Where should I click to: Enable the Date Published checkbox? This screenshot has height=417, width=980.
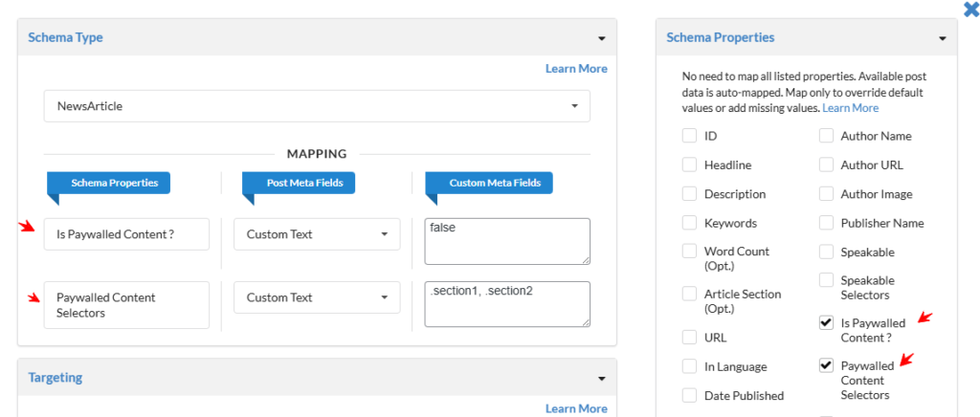tap(689, 395)
